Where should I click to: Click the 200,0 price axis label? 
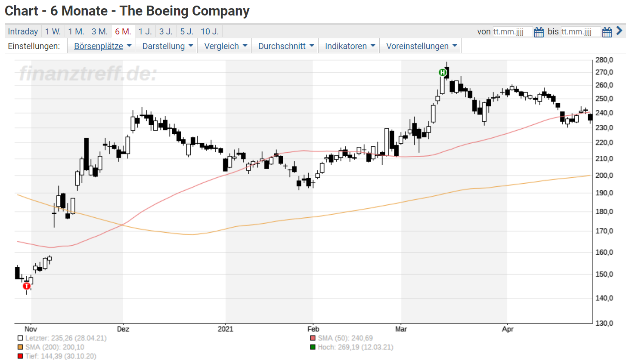pyautogui.click(x=604, y=176)
